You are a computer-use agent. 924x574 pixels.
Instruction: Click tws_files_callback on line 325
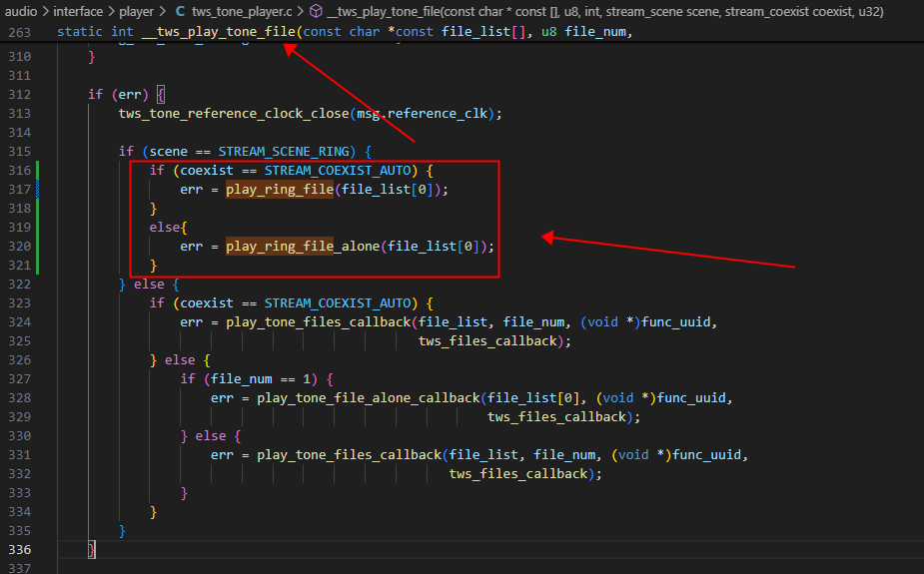[487, 340]
